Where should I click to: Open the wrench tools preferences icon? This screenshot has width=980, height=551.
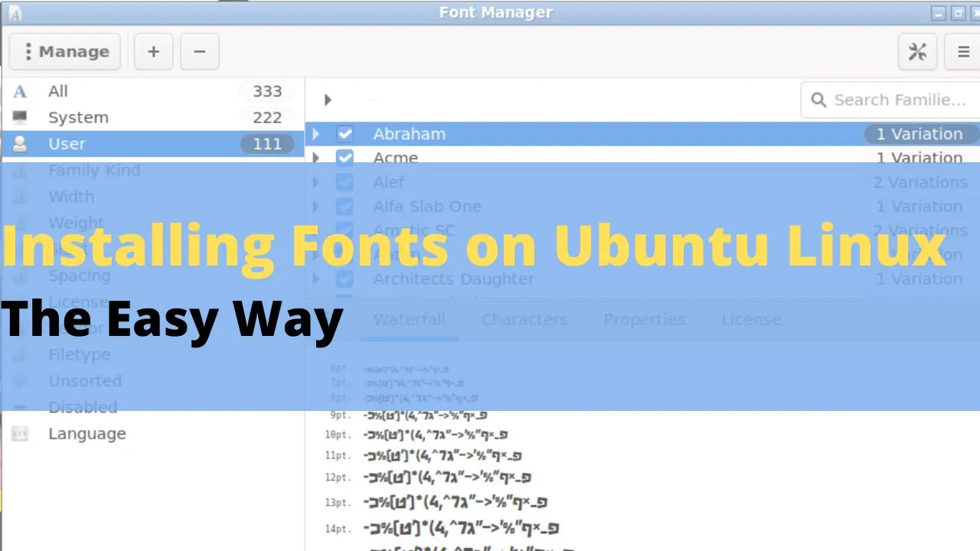[917, 52]
